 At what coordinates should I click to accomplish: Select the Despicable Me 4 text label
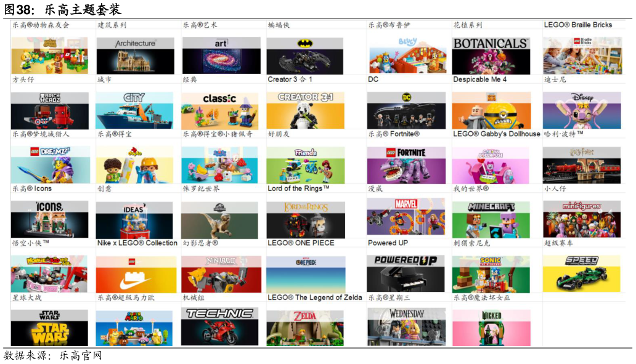click(x=479, y=79)
